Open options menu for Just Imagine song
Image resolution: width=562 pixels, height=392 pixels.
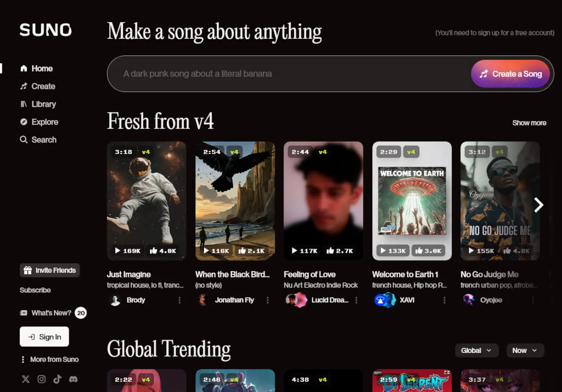pyautogui.click(x=179, y=300)
